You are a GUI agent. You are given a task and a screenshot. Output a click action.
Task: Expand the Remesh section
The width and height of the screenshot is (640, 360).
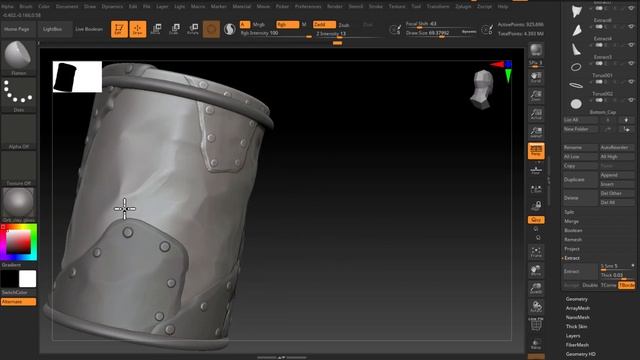(573, 240)
